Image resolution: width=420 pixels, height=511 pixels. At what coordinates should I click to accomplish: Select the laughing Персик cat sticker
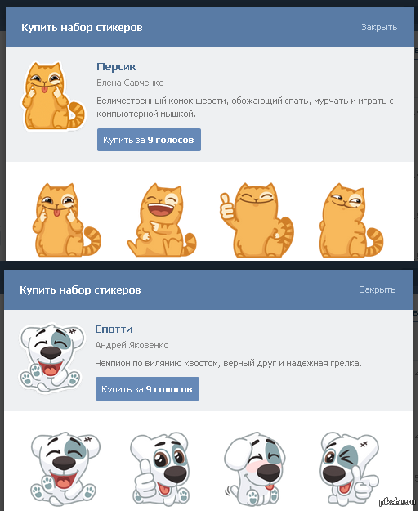click(162, 220)
